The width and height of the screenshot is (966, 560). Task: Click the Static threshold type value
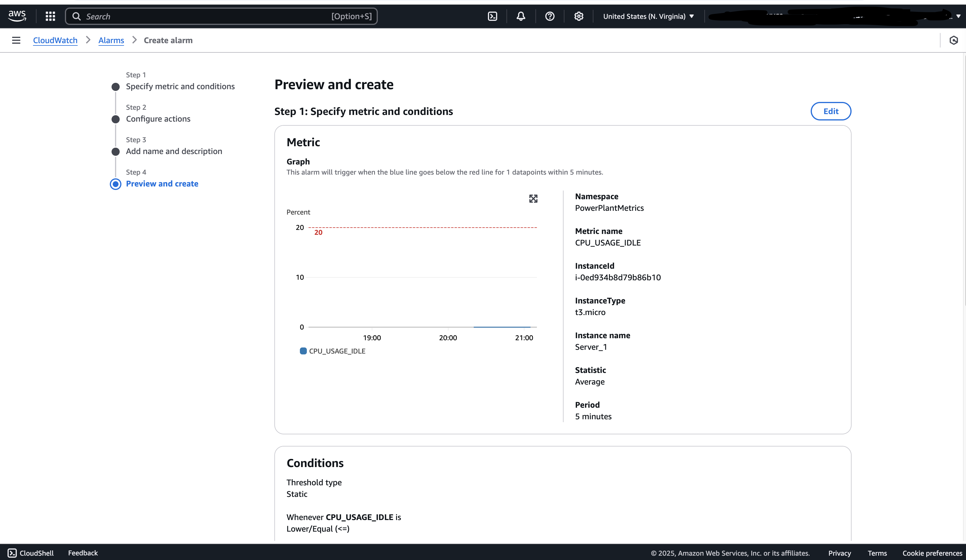(x=297, y=494)
